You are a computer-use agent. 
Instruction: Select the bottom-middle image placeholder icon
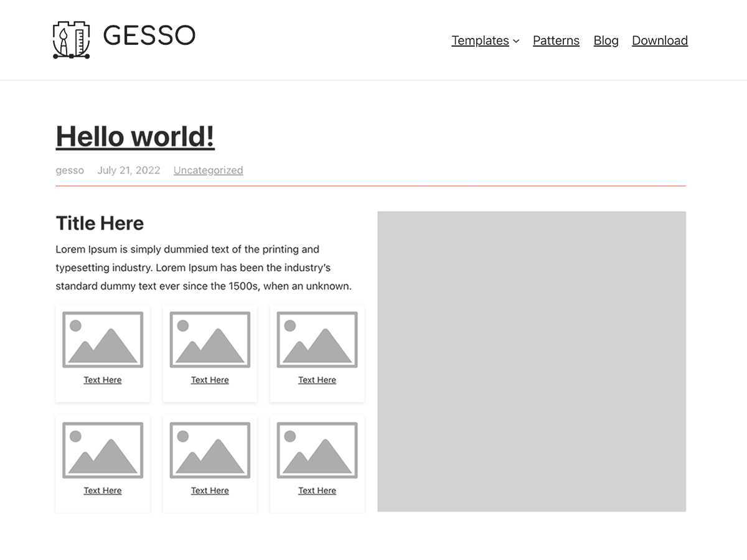[209, 449]
